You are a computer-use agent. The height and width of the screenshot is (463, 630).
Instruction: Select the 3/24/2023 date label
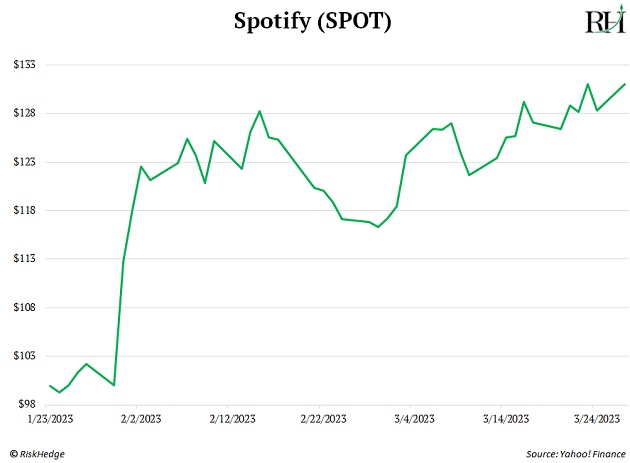[x=596, y=419]
